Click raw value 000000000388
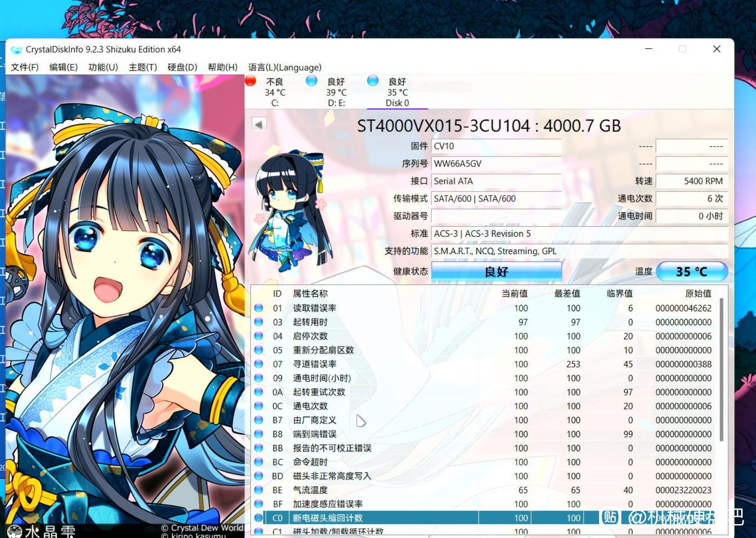The image size is (756, 538). [x=683, y=364]
